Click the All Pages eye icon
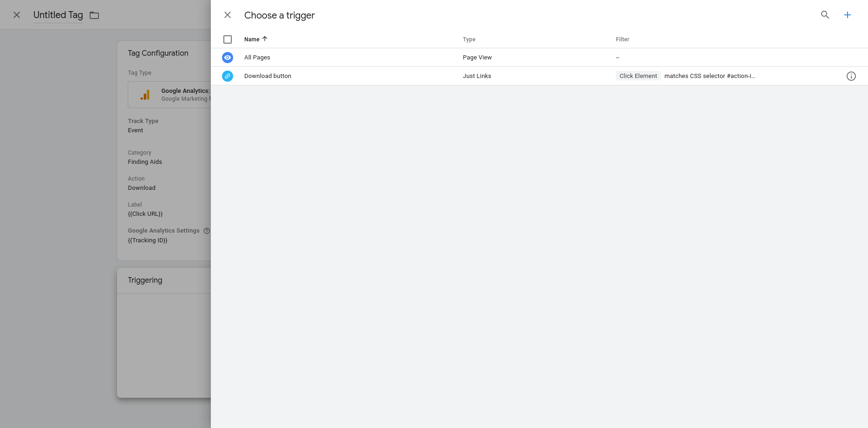Image resolution: width=868 pixels, height=428 pixels. 228,58
